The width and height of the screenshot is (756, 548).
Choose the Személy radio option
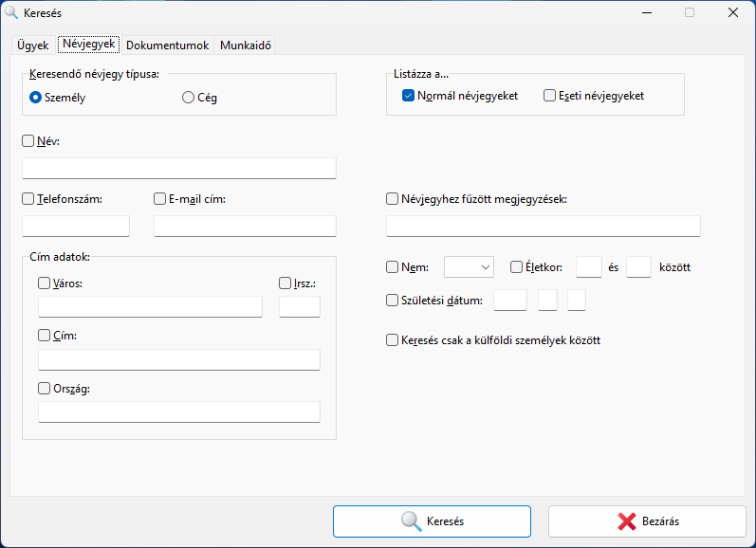[x=36, y=97]
